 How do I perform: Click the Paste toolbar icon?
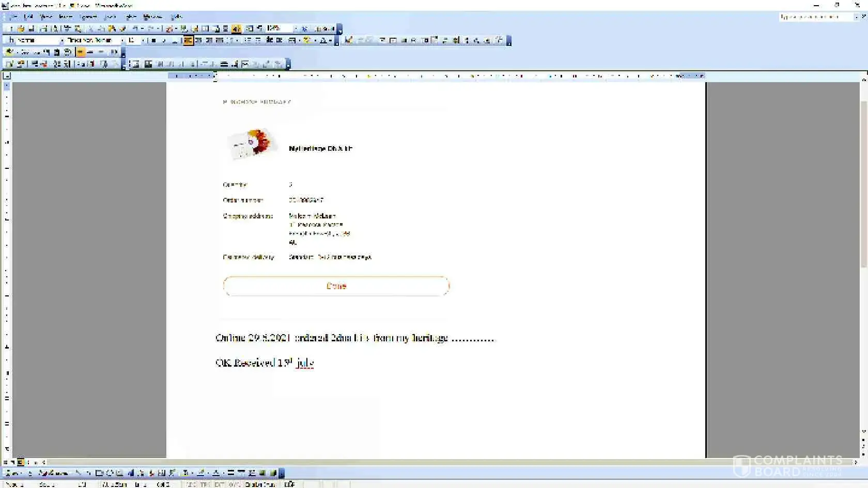(x=112, y=28)
